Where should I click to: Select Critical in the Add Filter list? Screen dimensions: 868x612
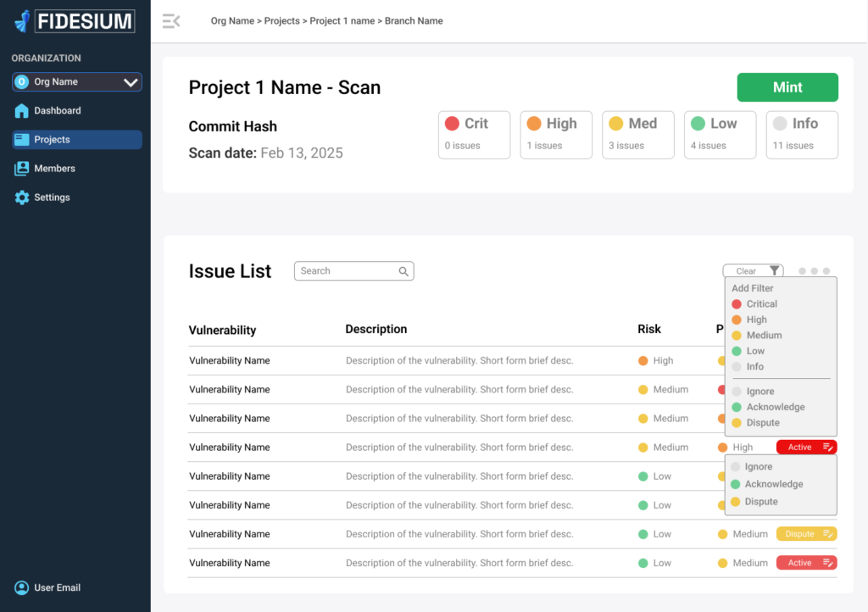pos(761,304)
